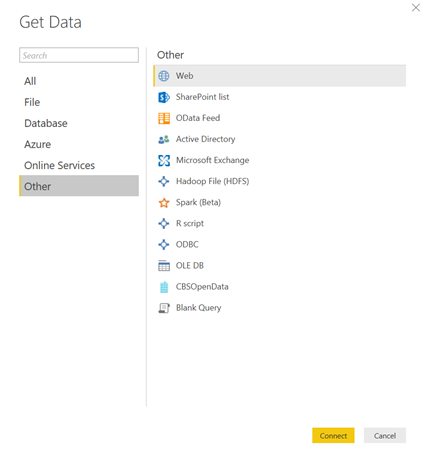Select the CBSOpenData connector icon

click(164, 287)
